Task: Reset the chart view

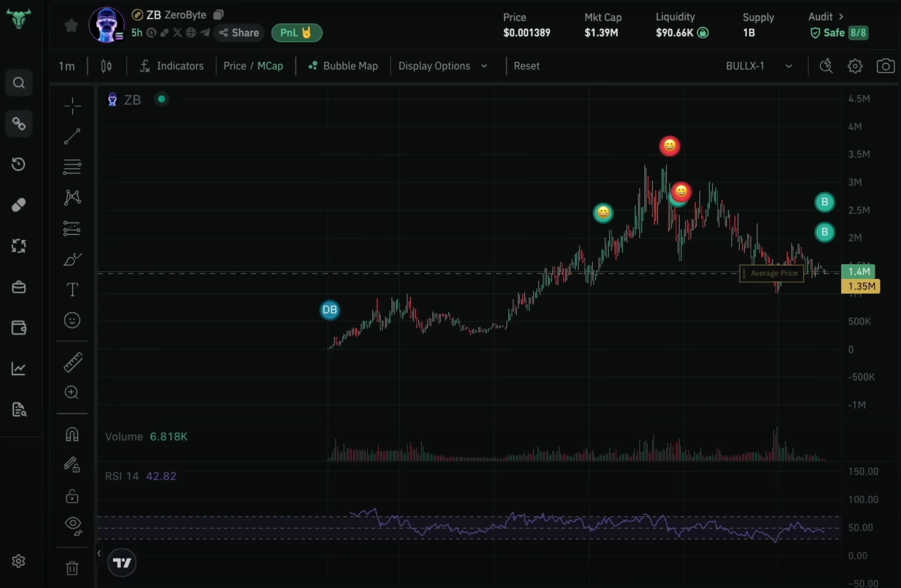Action: (527, 66)
